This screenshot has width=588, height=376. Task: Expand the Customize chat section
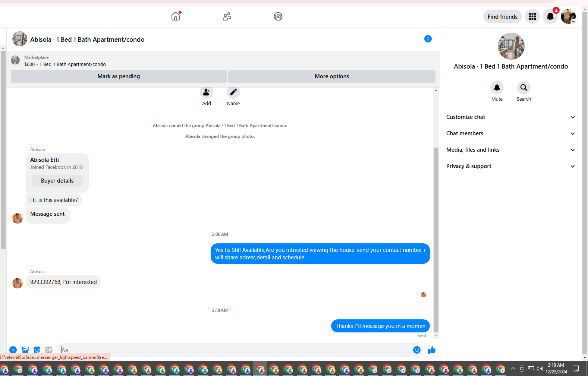click(510, 117)
